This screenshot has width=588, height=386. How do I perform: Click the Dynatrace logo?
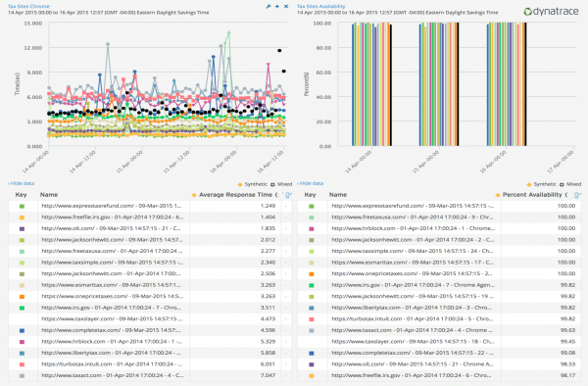(x=551, y=12)
